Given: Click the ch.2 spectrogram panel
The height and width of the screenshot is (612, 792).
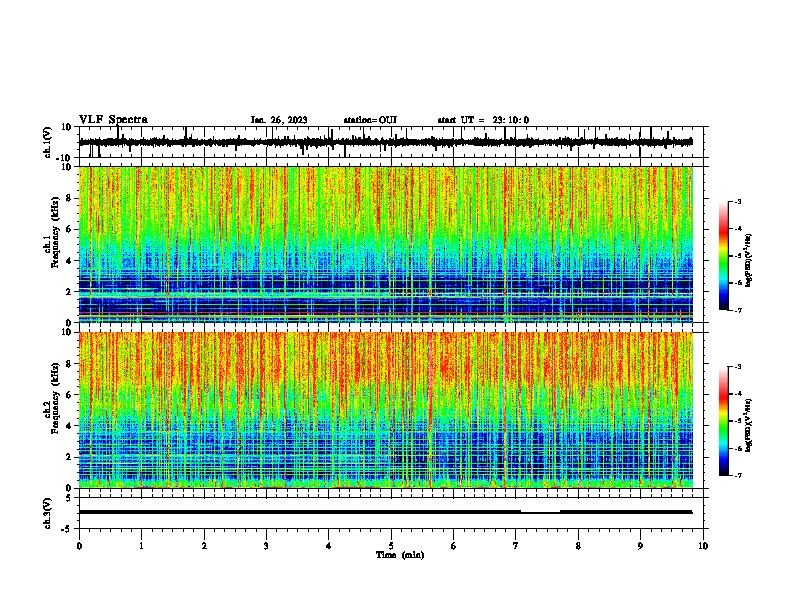Looking at the screenshot, I should tap(386, 410).
